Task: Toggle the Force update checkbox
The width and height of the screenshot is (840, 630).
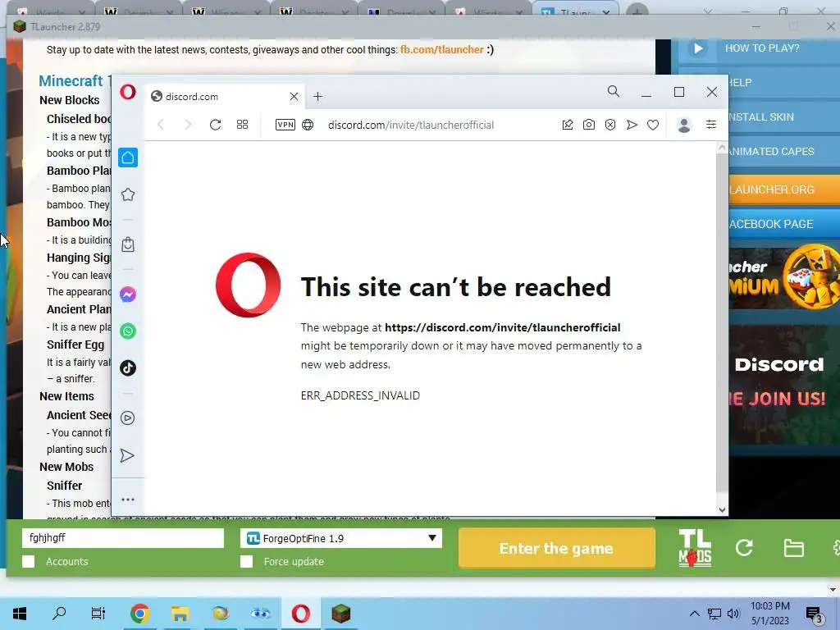Action: [x=246, y=561]
